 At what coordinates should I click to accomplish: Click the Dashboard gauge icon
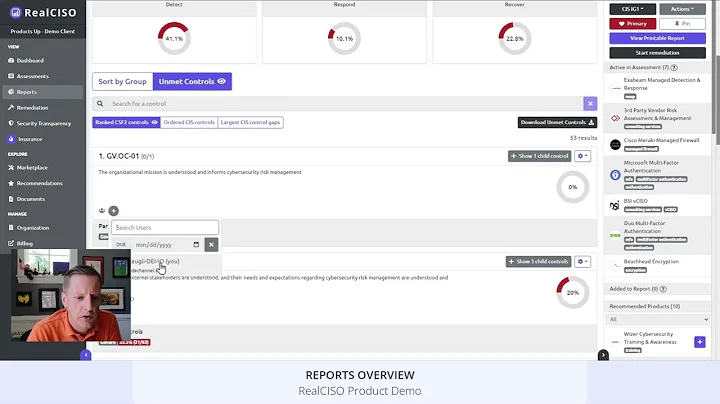(x=11, y=61)
